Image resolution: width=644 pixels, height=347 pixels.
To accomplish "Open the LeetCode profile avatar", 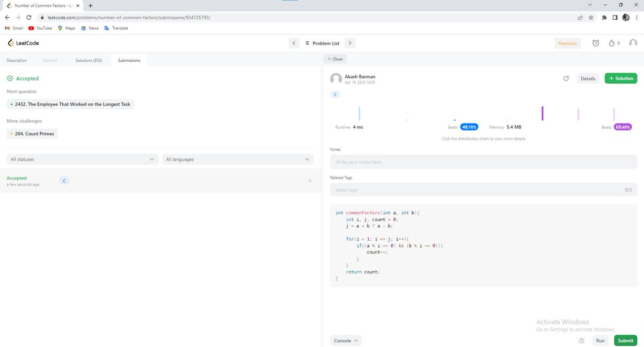I will (x=633, y=43).
